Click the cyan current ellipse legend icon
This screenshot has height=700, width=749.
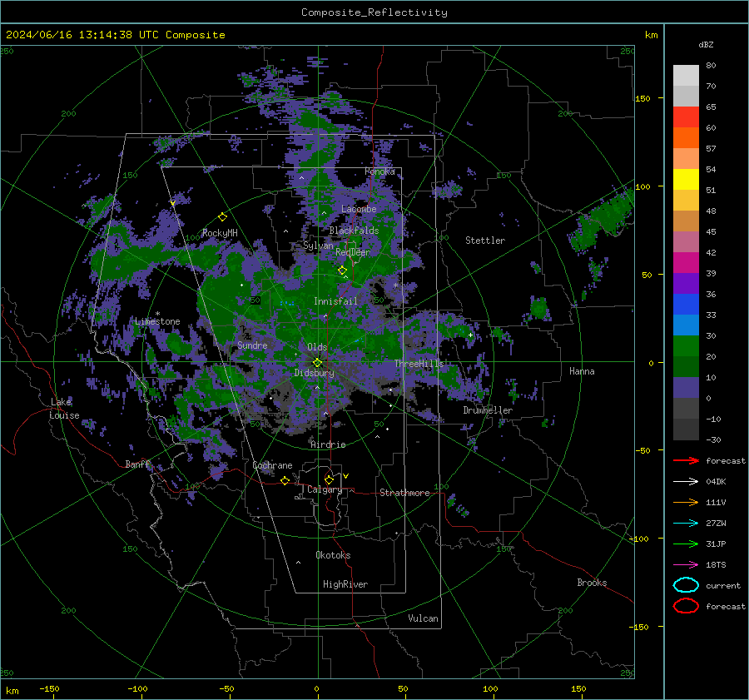[x=686, y=585]
